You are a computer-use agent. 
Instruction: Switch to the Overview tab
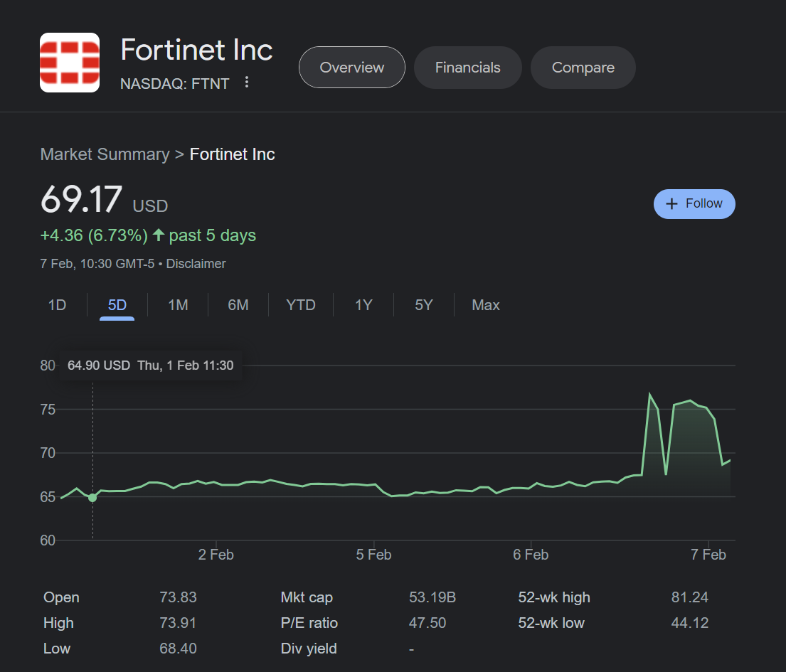(351, 68)
